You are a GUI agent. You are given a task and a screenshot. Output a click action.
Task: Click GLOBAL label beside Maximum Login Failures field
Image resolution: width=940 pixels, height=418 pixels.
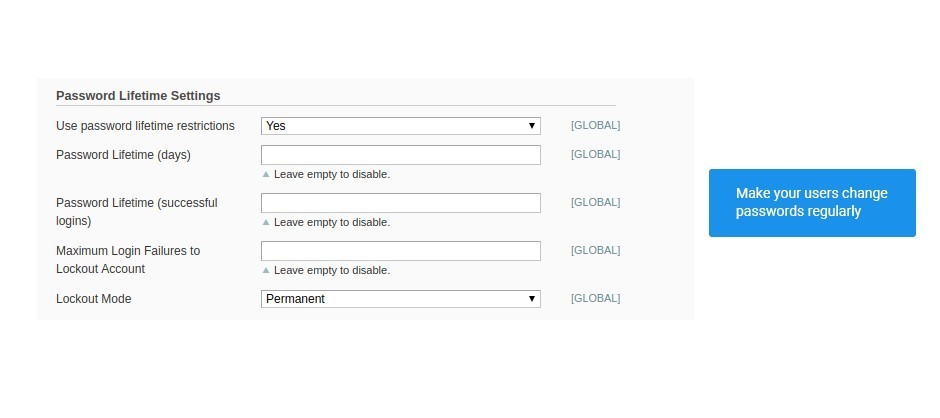pos(595,250)
